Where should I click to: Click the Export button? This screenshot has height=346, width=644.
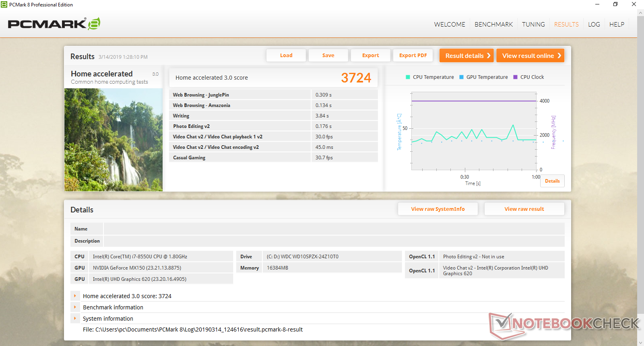click(371, 56)
